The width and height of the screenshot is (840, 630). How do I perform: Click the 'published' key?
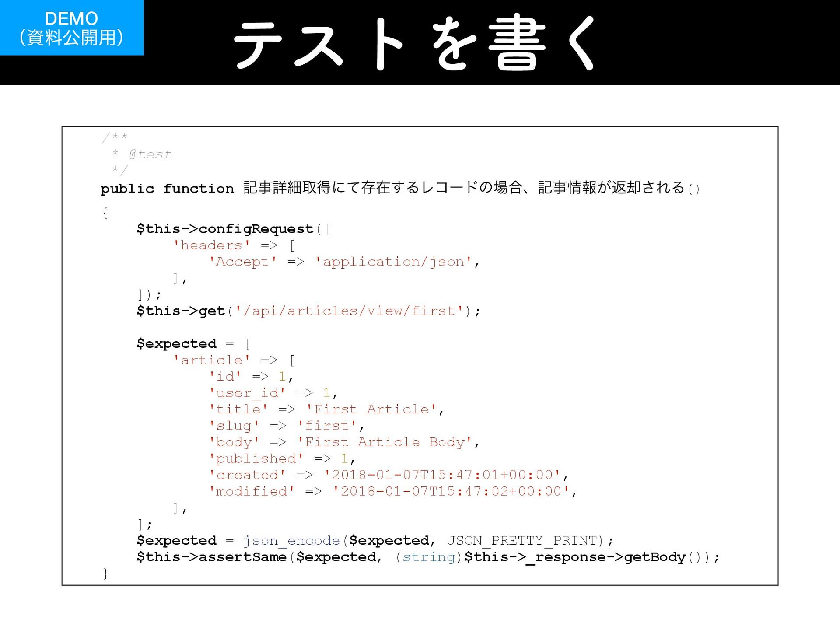[256, 458]
